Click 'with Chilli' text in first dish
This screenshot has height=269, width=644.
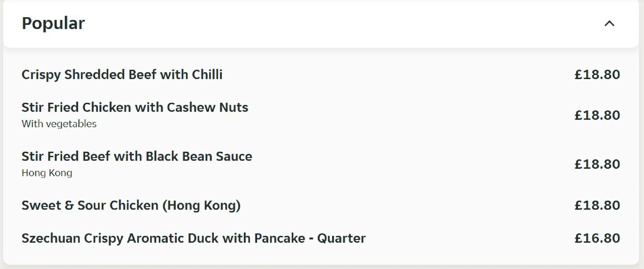pyautogui.click(x=191, y=75)
